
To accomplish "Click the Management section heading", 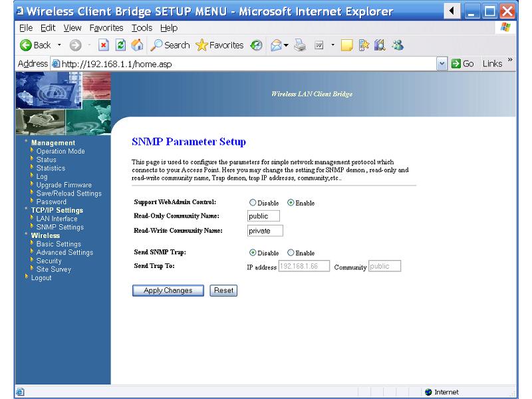I will (53, 143).
